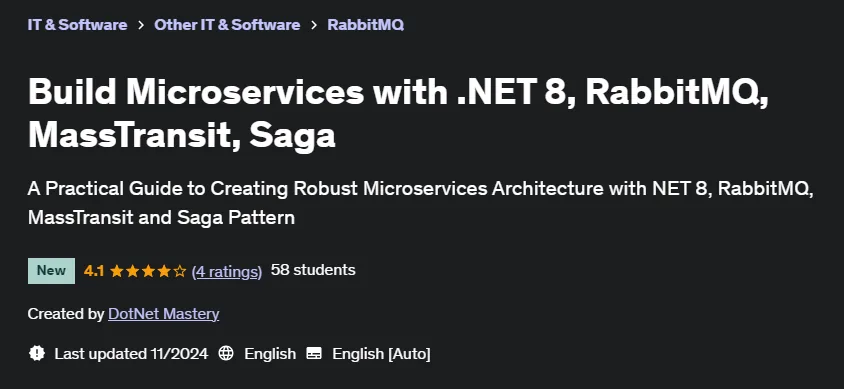The width and height of the screenshot is (844, 389).
Task: Click the English language label
Action: [x=270, y=354]
